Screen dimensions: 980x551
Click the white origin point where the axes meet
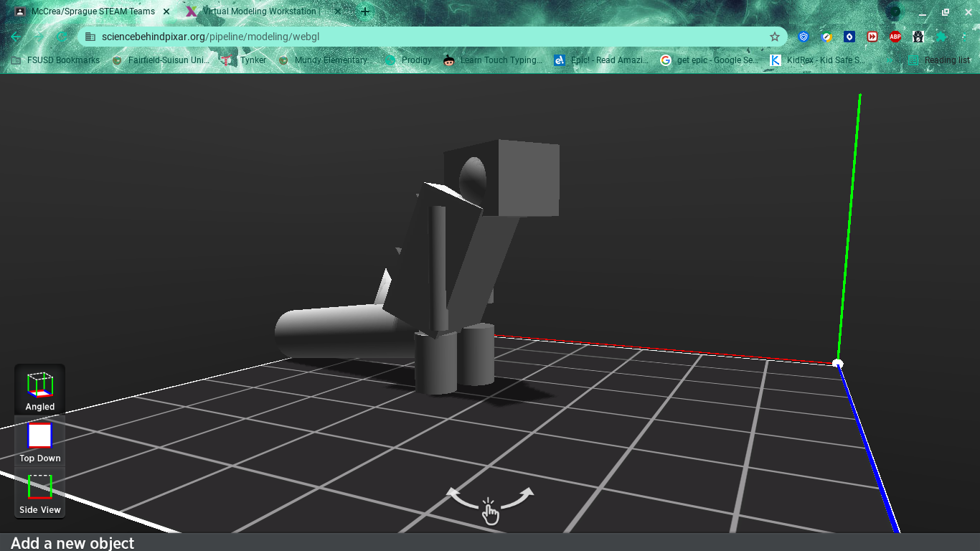point(838,364)
